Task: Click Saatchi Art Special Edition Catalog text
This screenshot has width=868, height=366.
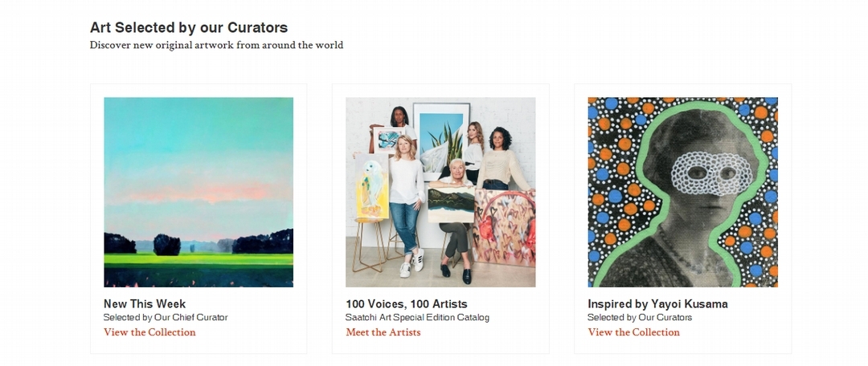Action: [x=417, y=317]
